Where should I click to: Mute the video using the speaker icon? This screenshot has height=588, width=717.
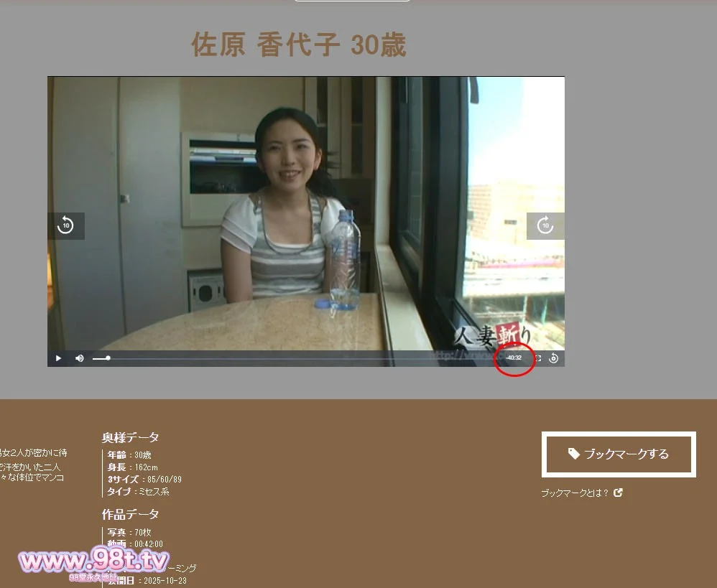pyautogui.click(x=80, y=358)
